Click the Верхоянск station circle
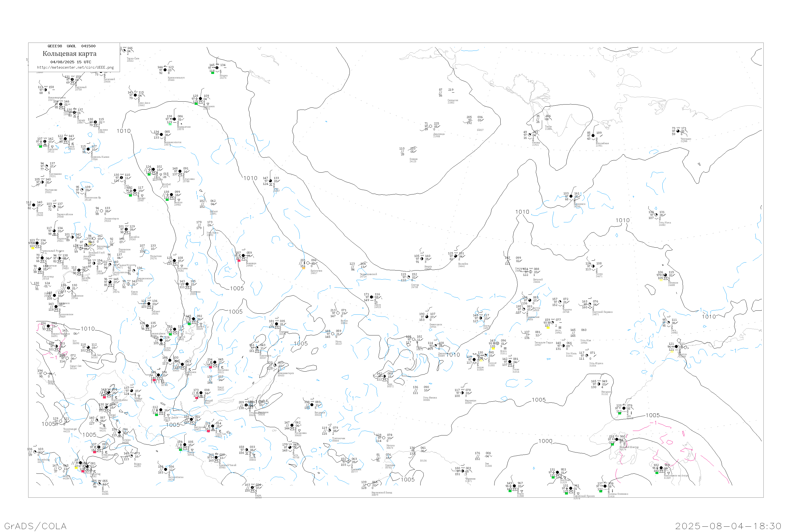Screen dimensions: 798x532 point(571,196)
